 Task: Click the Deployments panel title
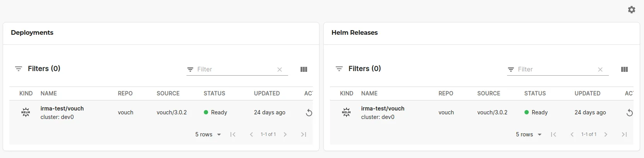32,33
